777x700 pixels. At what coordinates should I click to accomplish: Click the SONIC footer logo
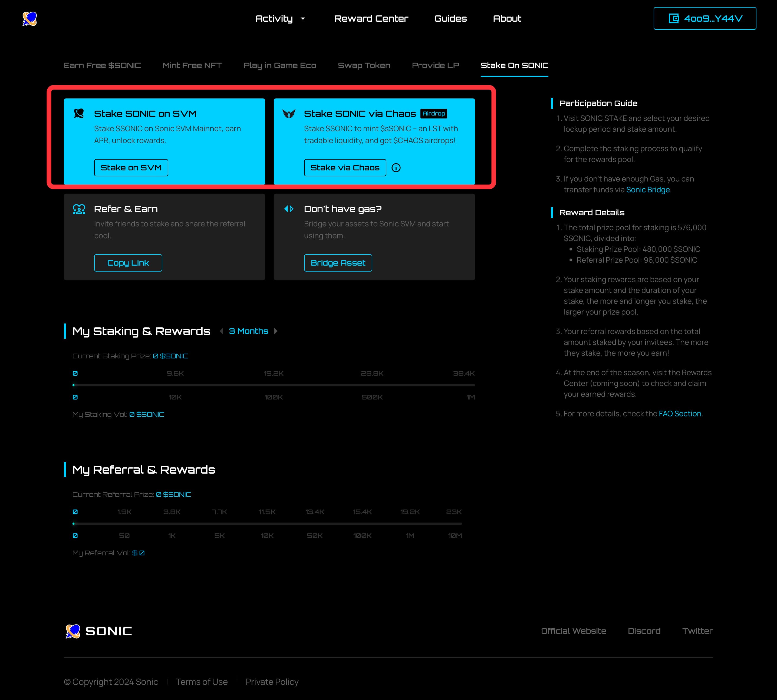pos(98,631)
